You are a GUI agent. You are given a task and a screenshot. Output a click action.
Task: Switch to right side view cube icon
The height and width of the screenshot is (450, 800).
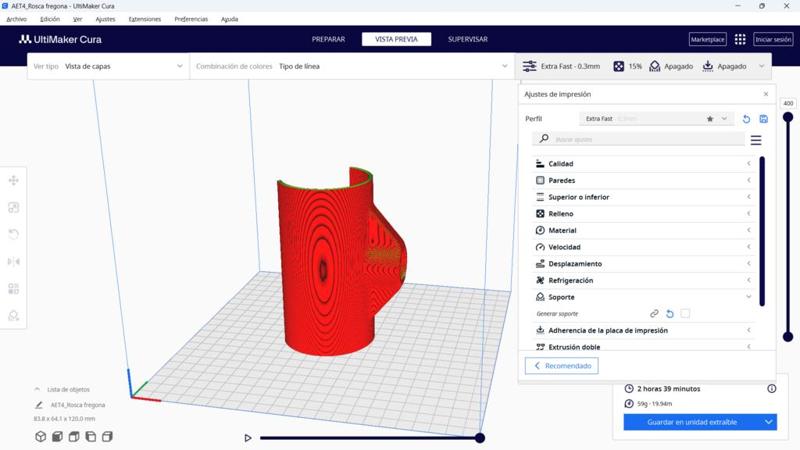[107, 436]
